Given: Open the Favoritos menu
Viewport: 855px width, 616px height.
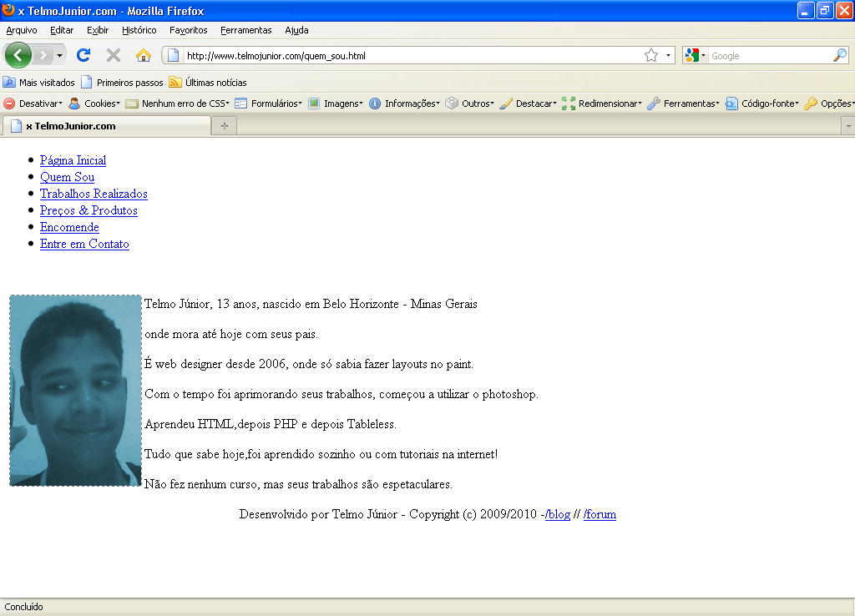Looking at the screenshot, I should click(188, 30).
